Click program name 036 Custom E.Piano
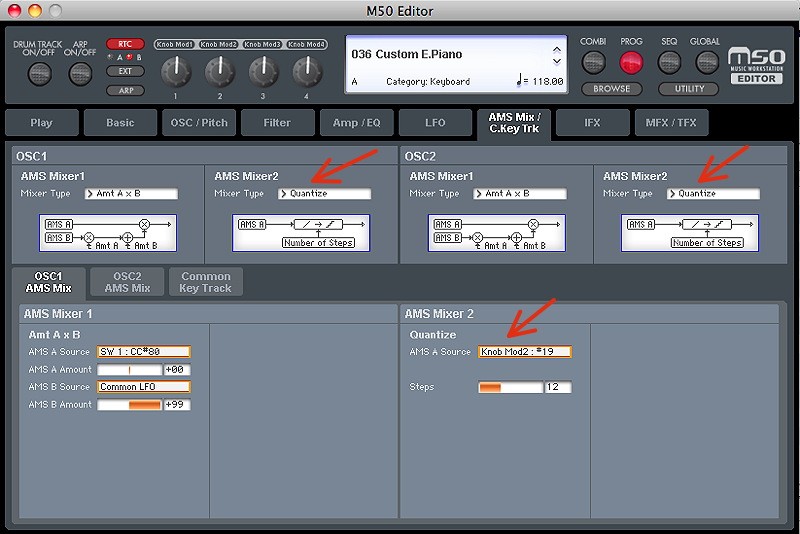 (x=407, y=54)
